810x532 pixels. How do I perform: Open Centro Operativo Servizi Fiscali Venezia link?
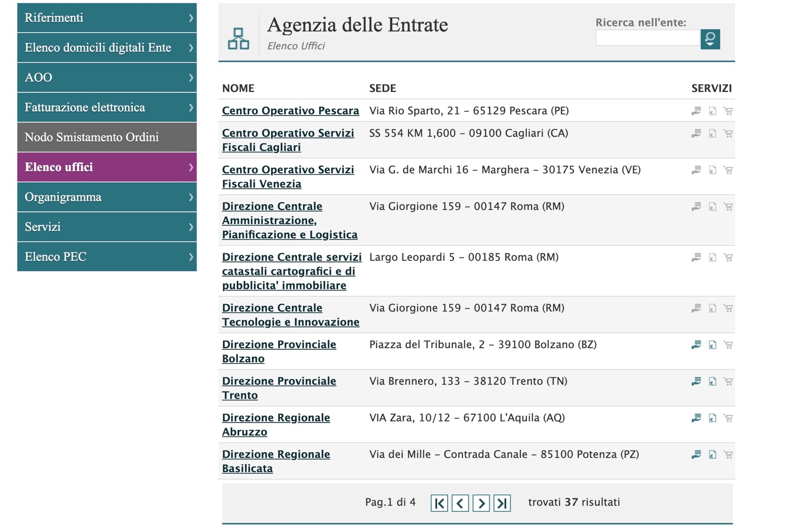(x=288, y=177)
